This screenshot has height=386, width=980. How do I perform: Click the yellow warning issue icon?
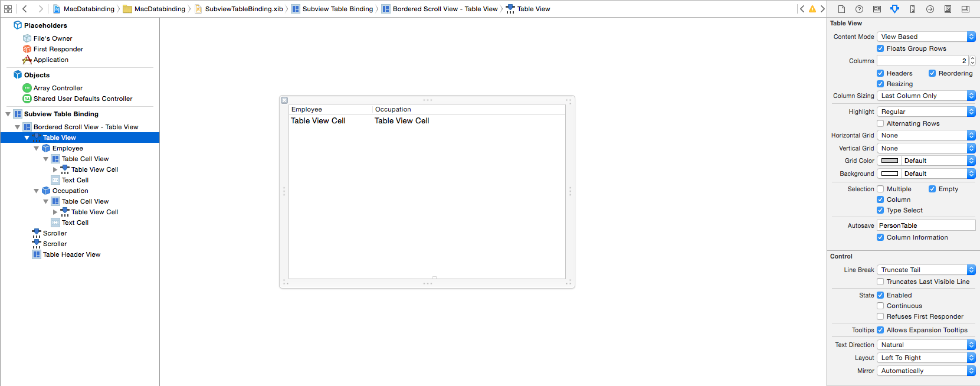click(x=812, y=9)
